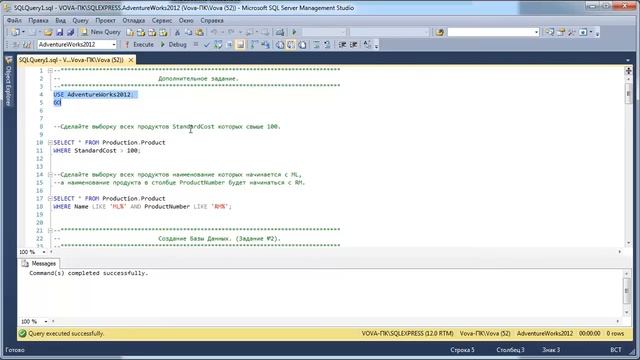
Task: Click the Paste icon in toolbar
Action: click(199, 32)
